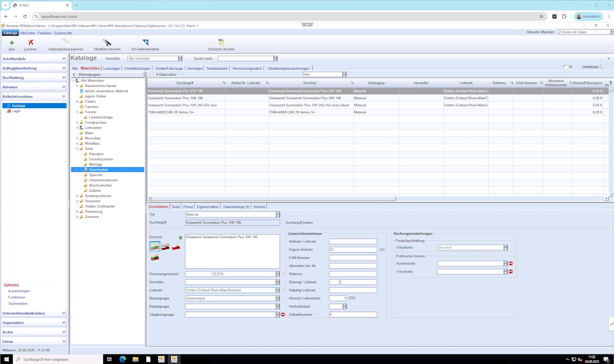This screenshot has width=614, height=364.
Task: Switch to the Leistungen tab
Action: 111,69
